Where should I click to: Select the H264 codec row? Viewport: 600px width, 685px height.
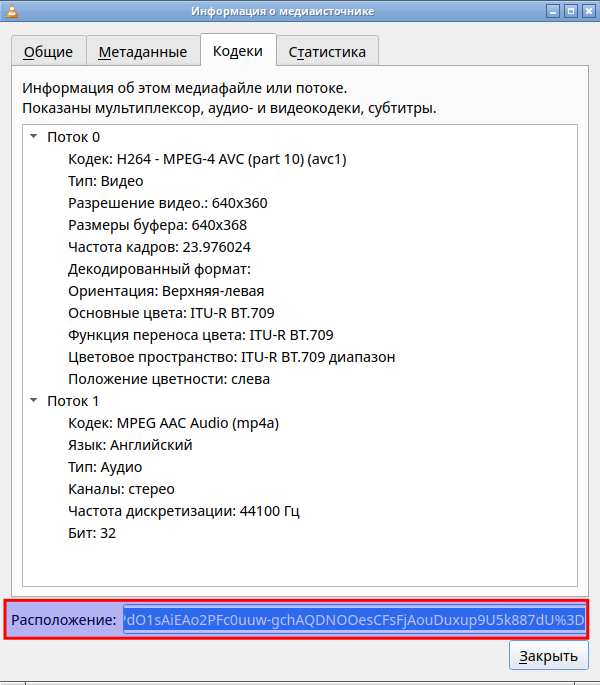207,159
